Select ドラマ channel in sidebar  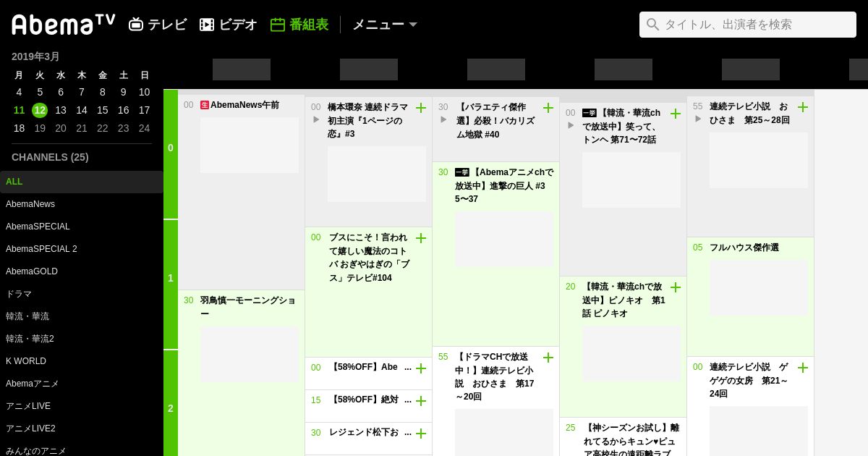tap(82, 294)
